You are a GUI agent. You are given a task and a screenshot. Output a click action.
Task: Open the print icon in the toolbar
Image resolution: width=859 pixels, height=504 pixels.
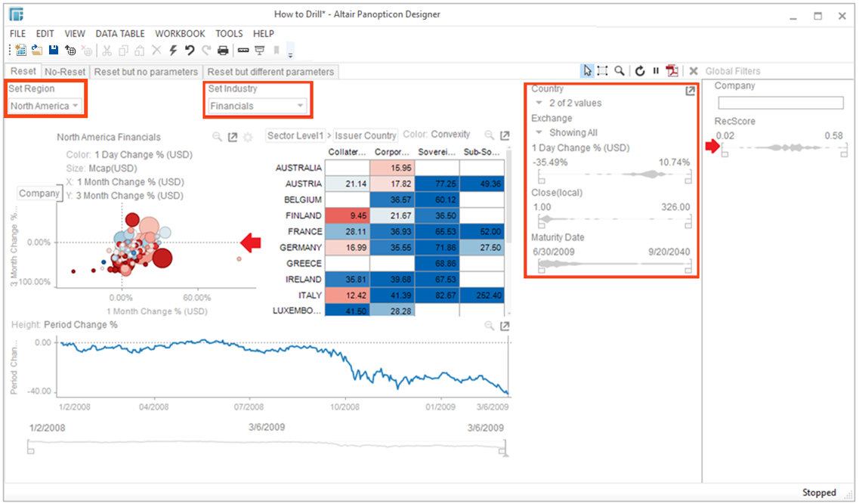(221, 50)
